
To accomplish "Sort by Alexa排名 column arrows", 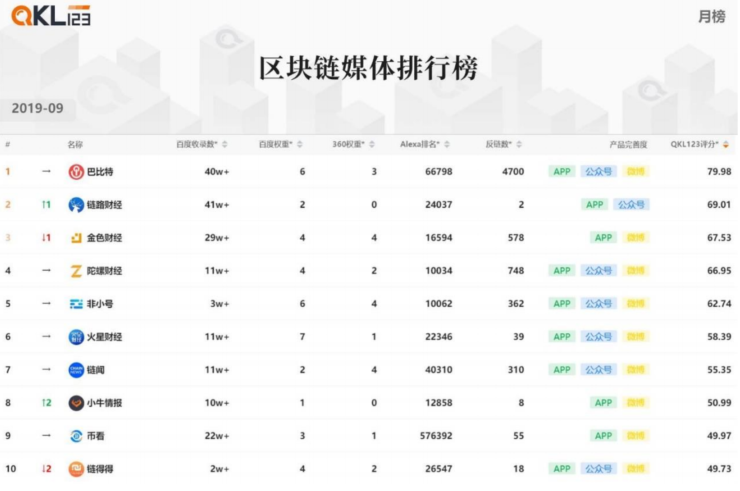I will click(x=447, y=144).
